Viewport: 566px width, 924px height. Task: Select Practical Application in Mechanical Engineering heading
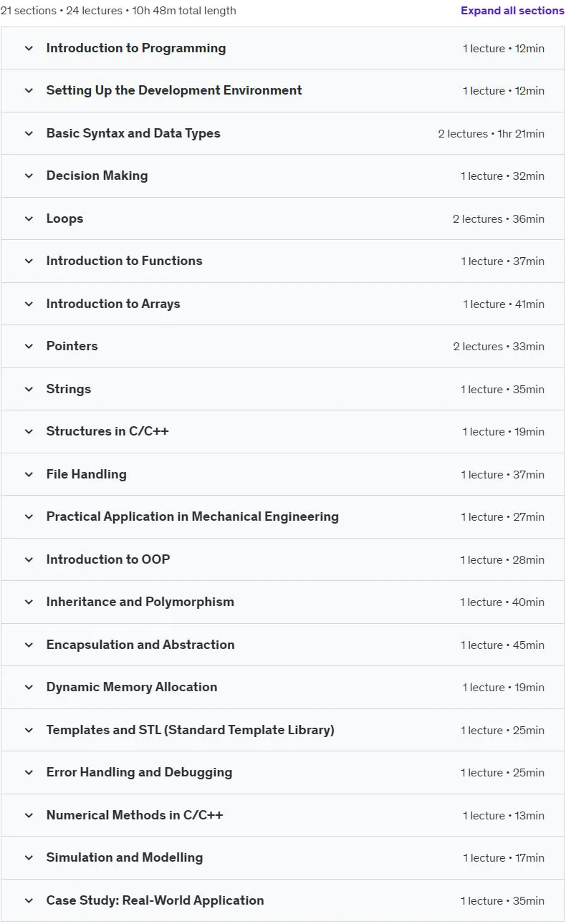(x=193, y=516)
